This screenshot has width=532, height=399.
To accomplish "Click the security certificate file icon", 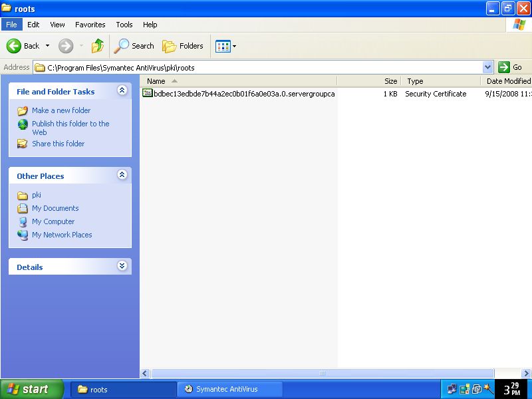I will tap(148, 93).
